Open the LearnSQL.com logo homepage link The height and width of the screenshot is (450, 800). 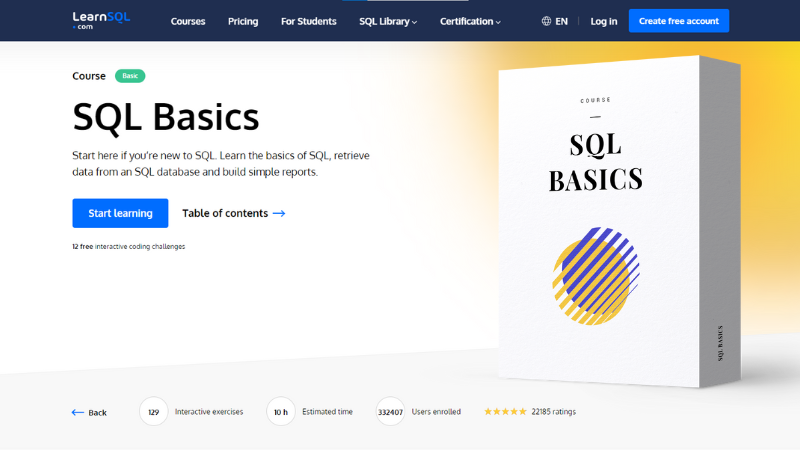click(x=101, y=20)
